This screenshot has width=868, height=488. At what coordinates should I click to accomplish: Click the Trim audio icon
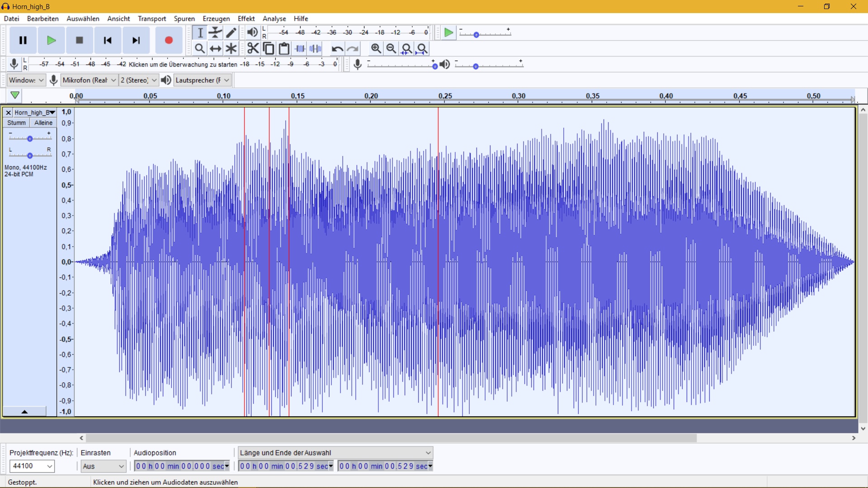click(x=300, y=48)
